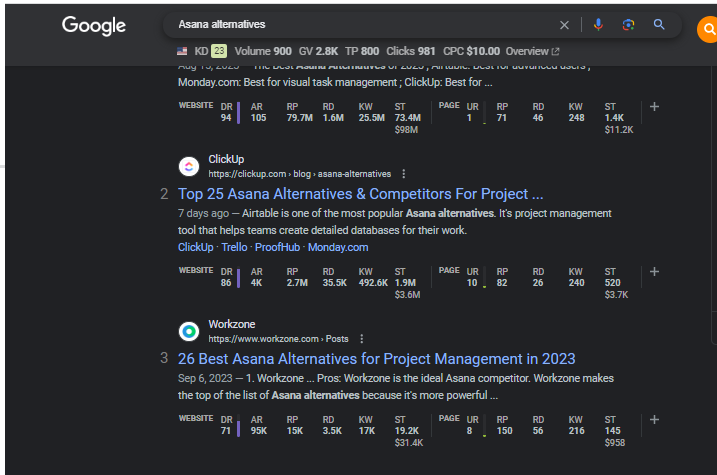Click DR 86 value in ClickUp row
The height and width of the screenshot is (475, 717).
pyautogui.click(x=226, y=283)
